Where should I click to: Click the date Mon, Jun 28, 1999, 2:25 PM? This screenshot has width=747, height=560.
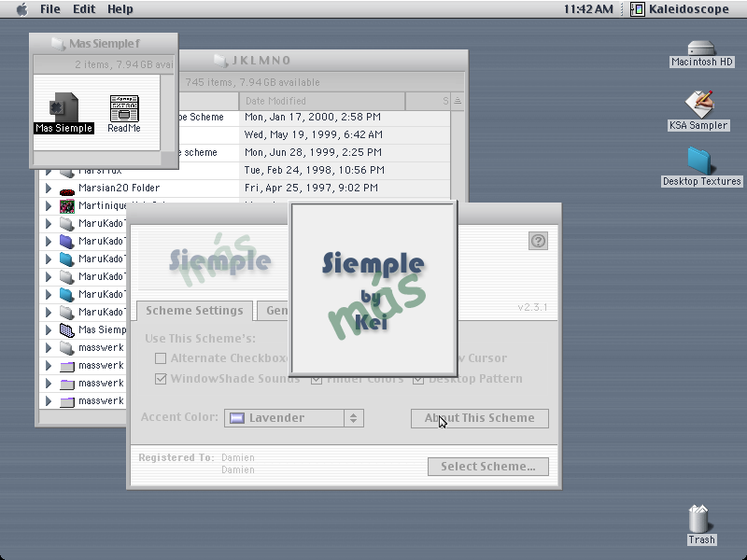click(x=313, y=152)
